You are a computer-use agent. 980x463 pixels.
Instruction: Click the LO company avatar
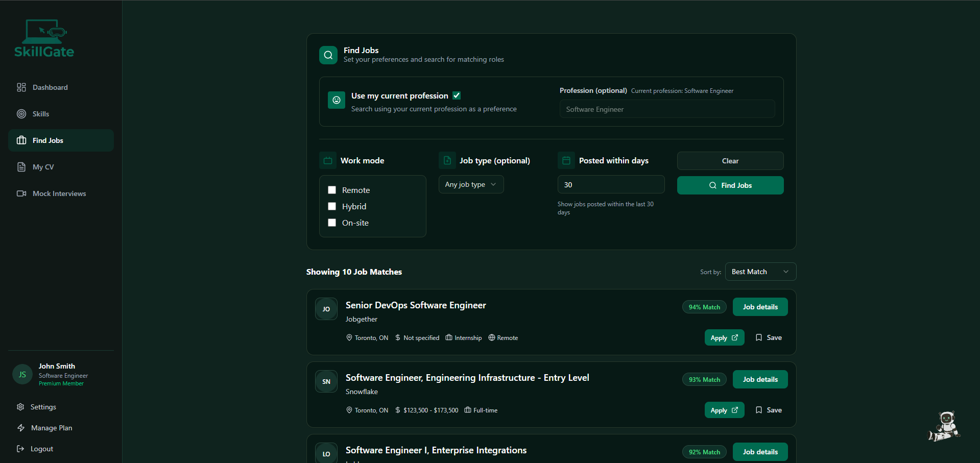coord(326,453)
